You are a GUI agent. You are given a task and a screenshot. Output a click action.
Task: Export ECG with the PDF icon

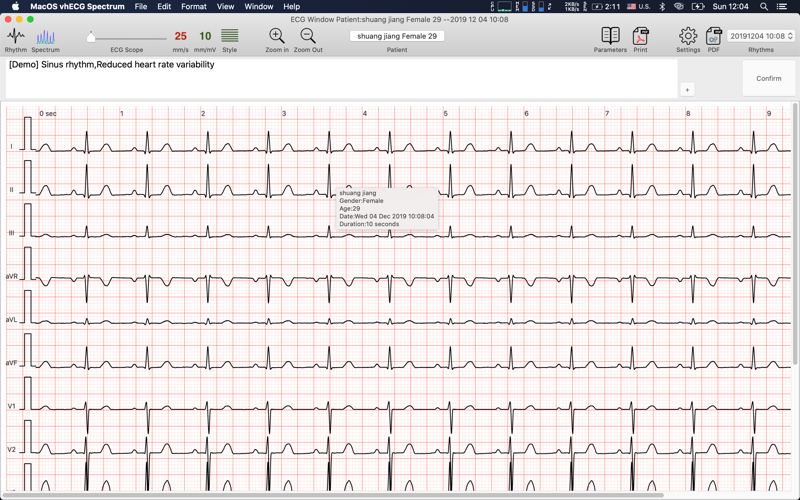713,36
